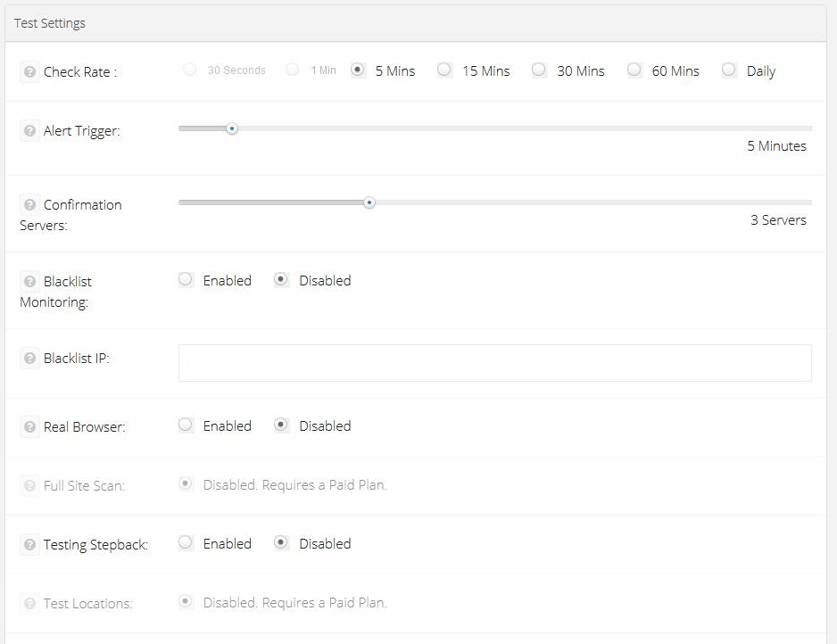Click the help icon beside Check Rate
Image resolution: width=837 pixels, height=644 pixels.
click(x=30, y=71)
